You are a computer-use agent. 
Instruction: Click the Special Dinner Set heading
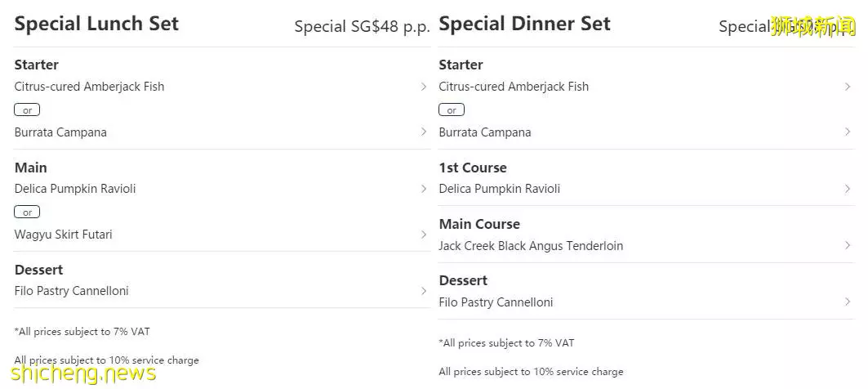tap(524, 24)
